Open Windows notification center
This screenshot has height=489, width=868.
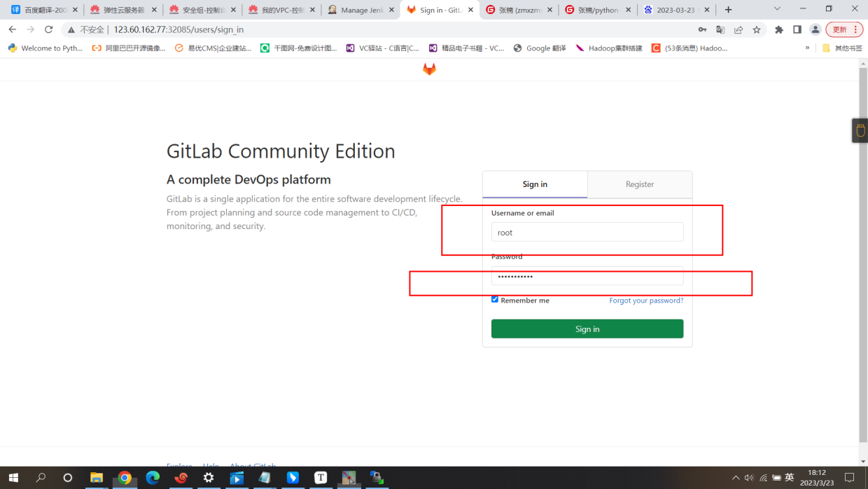click(x=849, y=478)
